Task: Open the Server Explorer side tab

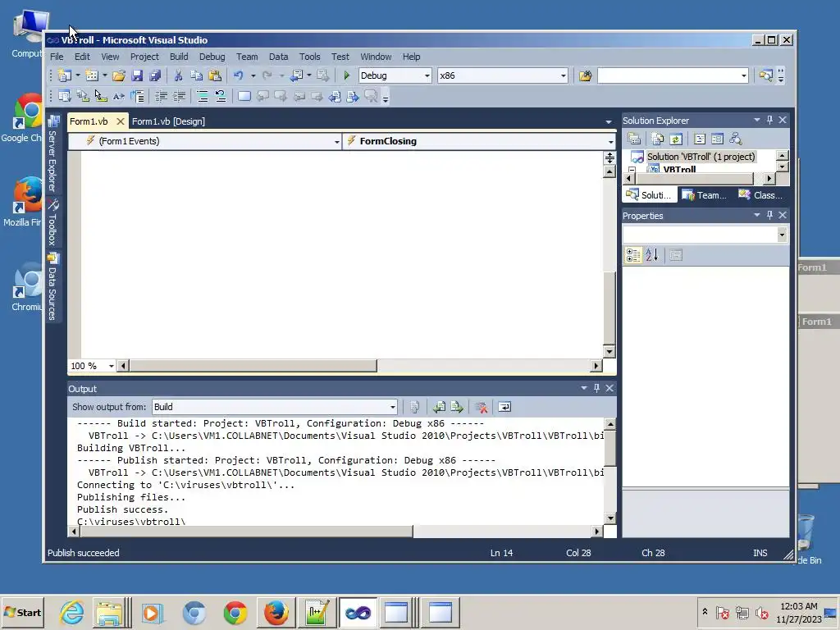Action: coord(52,154)
